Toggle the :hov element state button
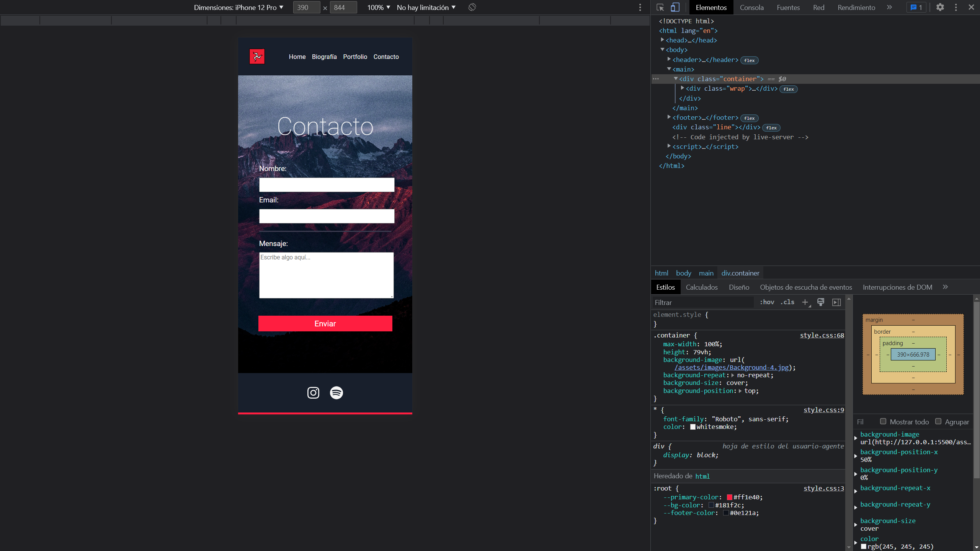 [x=767, y=302]
